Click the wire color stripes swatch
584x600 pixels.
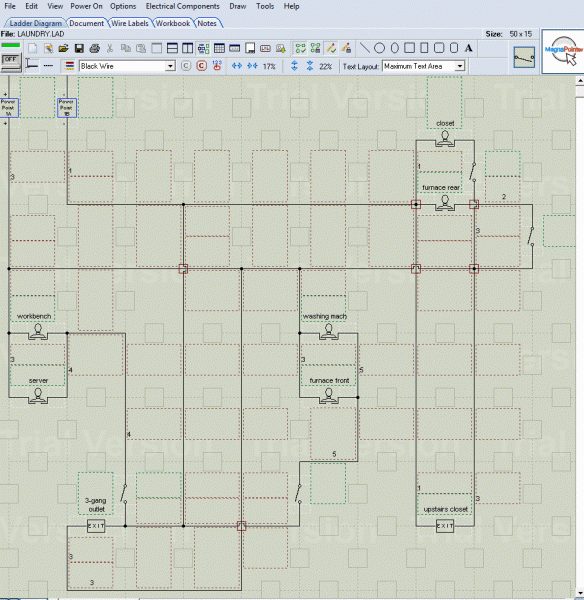(69, 66)
